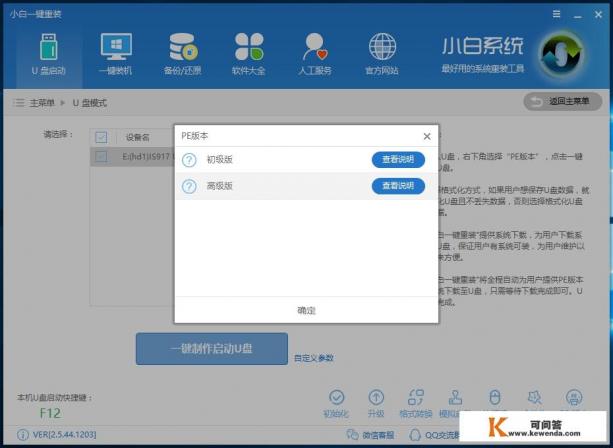Click the VER[2.5.44.1203] version text
The image size is (613, 448).
65,435
